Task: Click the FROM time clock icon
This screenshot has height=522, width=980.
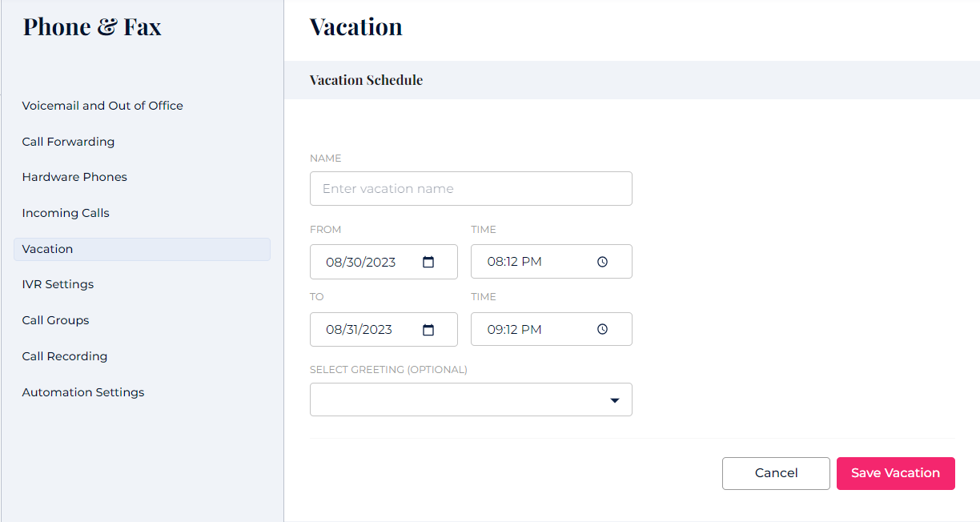Action: 603,262
